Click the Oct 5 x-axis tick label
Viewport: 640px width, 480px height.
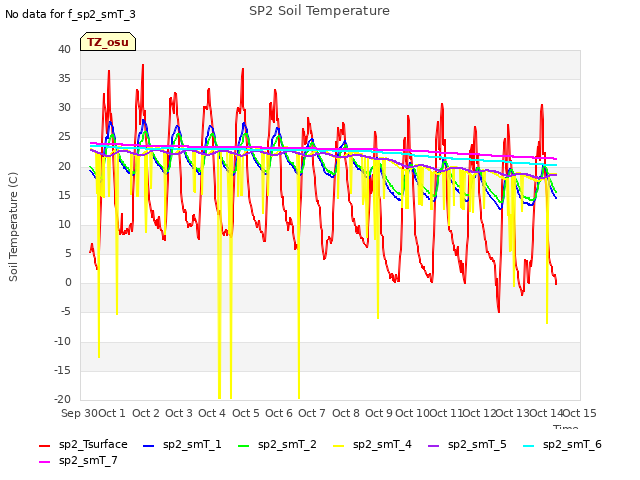(x=245, y=413)
